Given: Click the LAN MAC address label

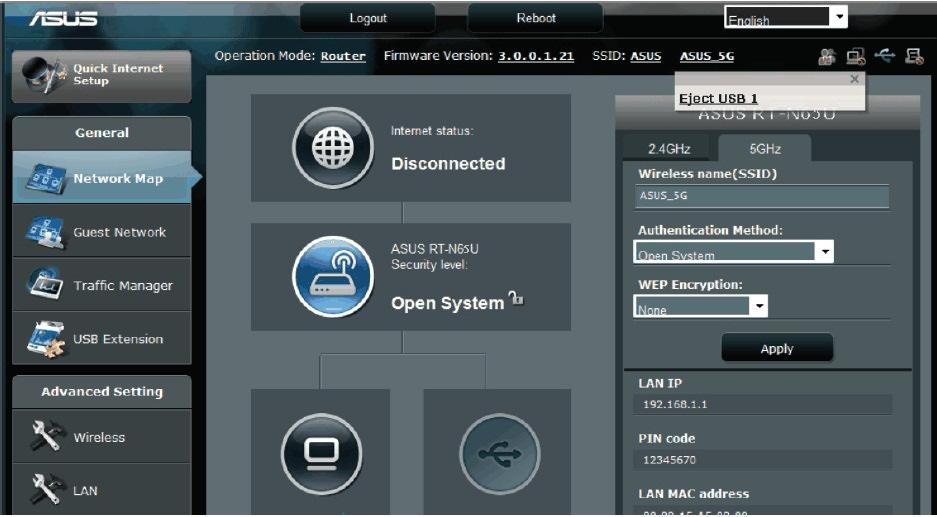Looking at the screenshot, I should coord(693,494).
